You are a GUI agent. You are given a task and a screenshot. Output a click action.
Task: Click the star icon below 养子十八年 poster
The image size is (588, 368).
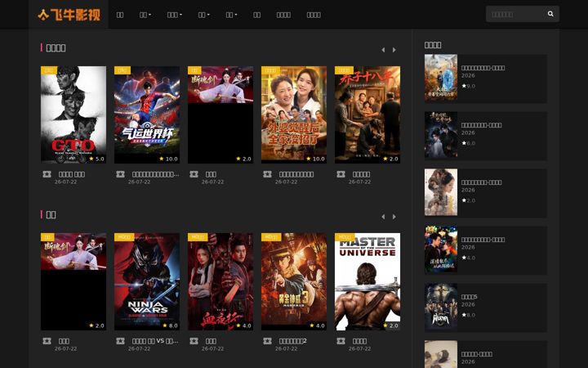[341, 174]
